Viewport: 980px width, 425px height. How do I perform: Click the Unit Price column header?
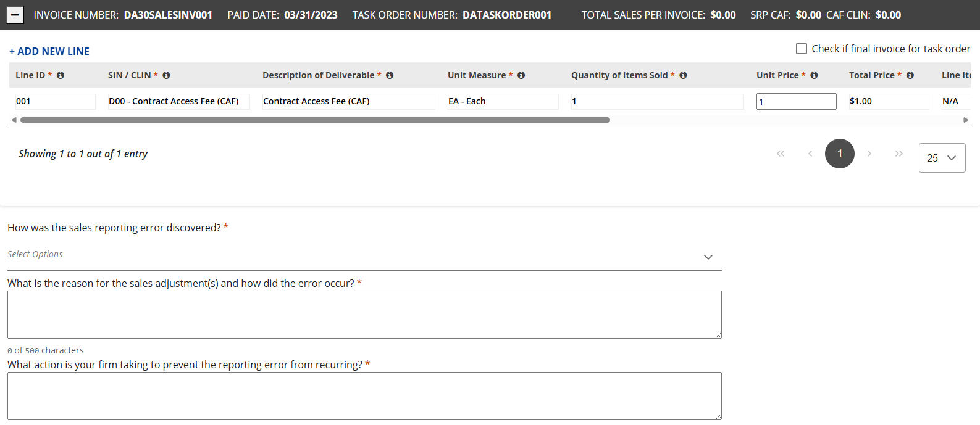[x=777, y=75]
